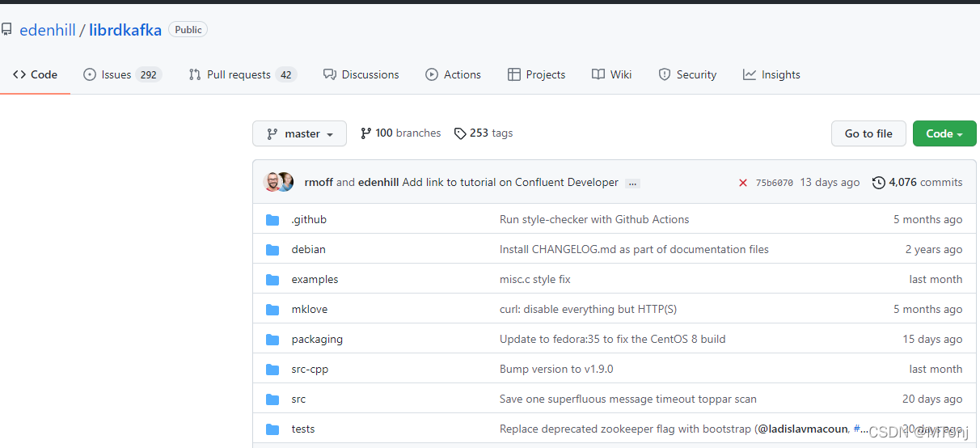Click the examples folder icon
Screen dimensions: 980x448
[x=272, y=280]
